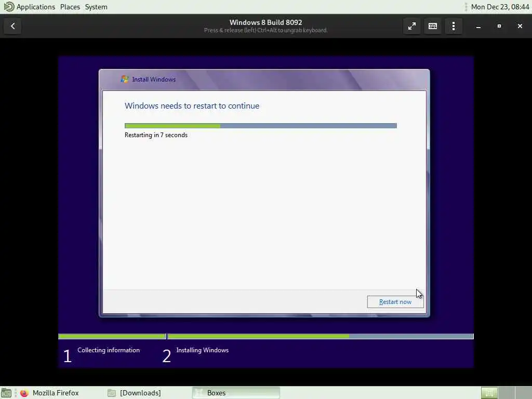This screenshot has height=399, width=532.
Task: Click the Collecting information stage progress bar
Action: pyautogui.click(x=112, y=336)
